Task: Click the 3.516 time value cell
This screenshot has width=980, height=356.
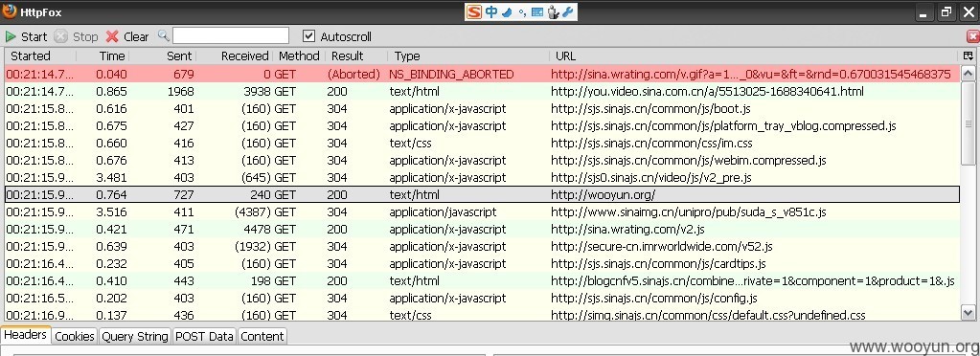Action: (111, 211)
